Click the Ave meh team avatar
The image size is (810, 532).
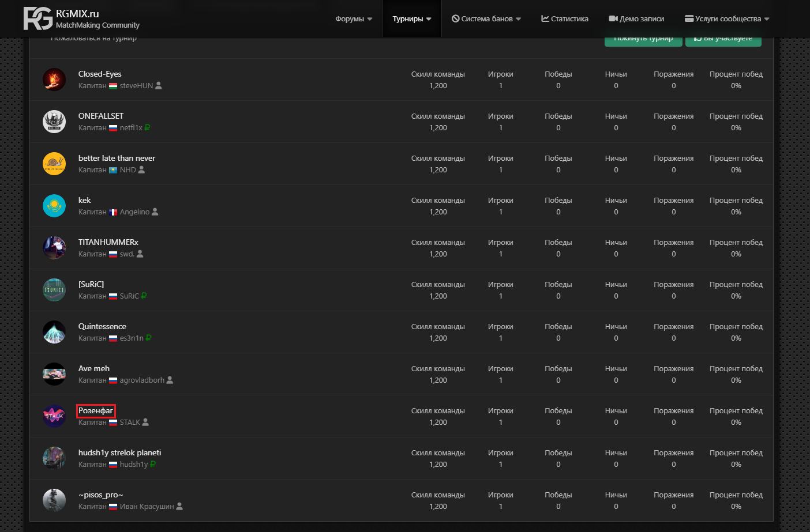click(54, 374)
